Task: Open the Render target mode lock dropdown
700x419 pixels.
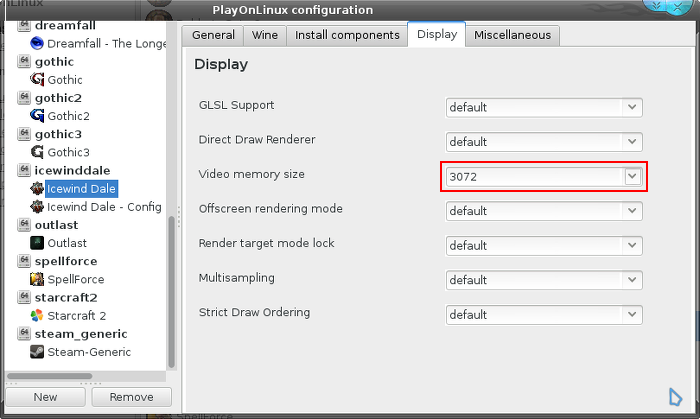Action: [x=544, y=245]
